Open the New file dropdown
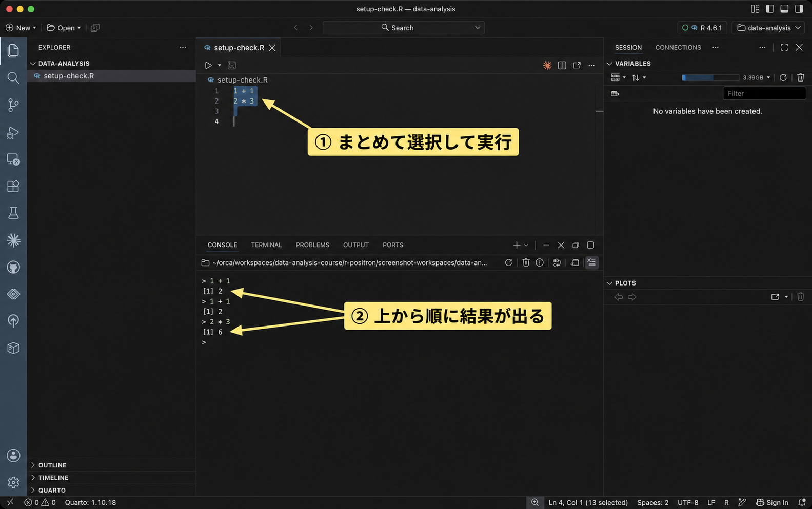 click(21, 28)
